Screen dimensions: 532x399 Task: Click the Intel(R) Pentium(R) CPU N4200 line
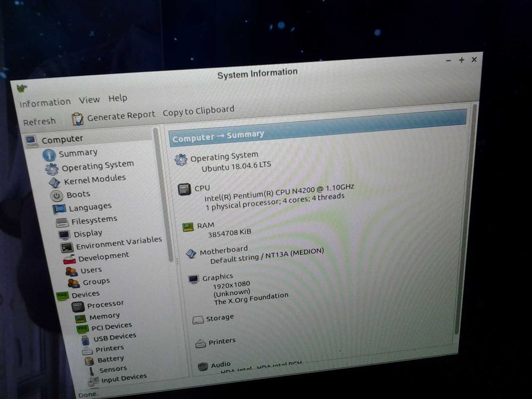click(279, 193)
